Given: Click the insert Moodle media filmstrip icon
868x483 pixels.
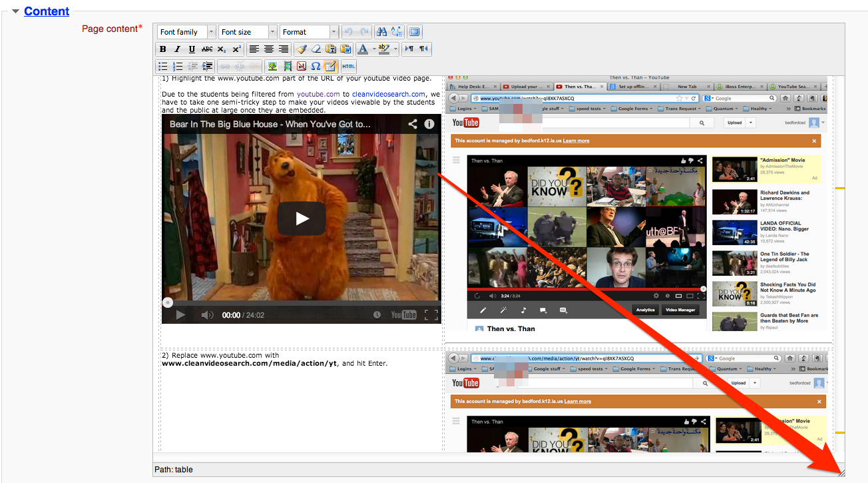Looking at the screenshot, I should [288, 66].
